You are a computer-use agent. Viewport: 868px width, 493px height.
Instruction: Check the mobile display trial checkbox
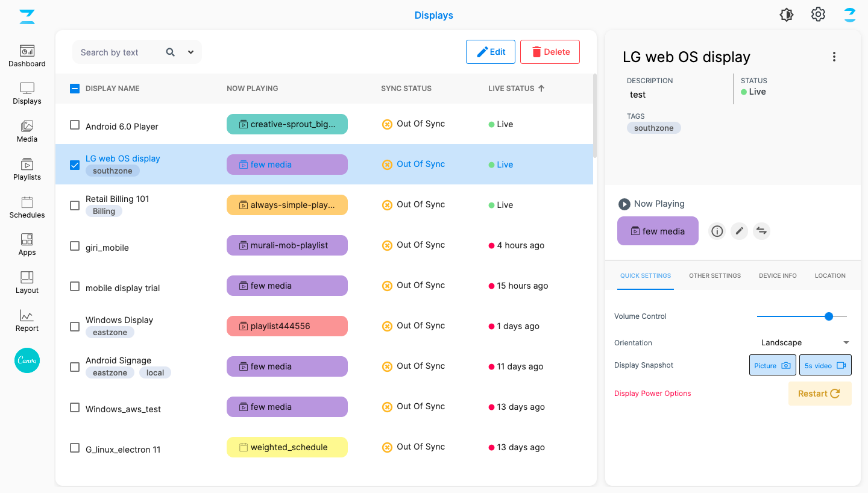(x=75, y=286)
